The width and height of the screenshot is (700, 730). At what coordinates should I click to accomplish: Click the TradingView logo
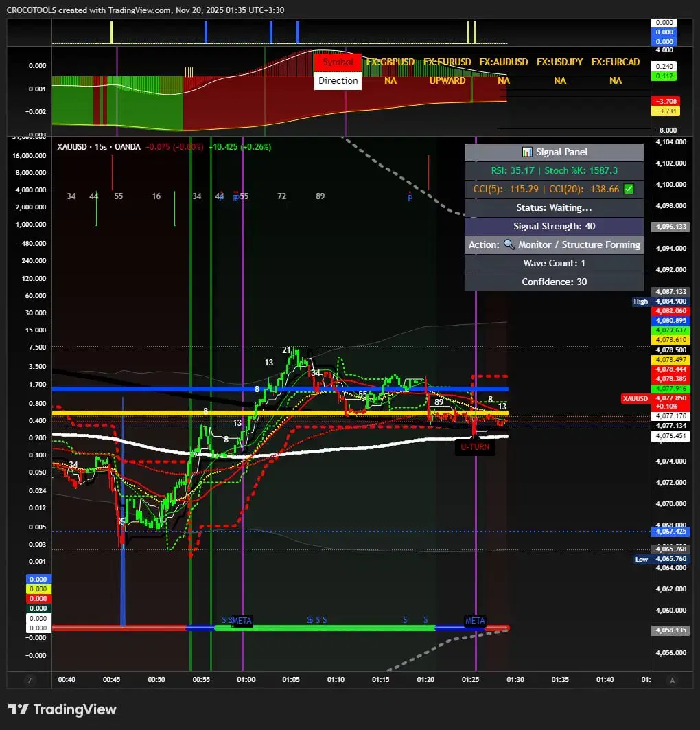coord(62,709)
